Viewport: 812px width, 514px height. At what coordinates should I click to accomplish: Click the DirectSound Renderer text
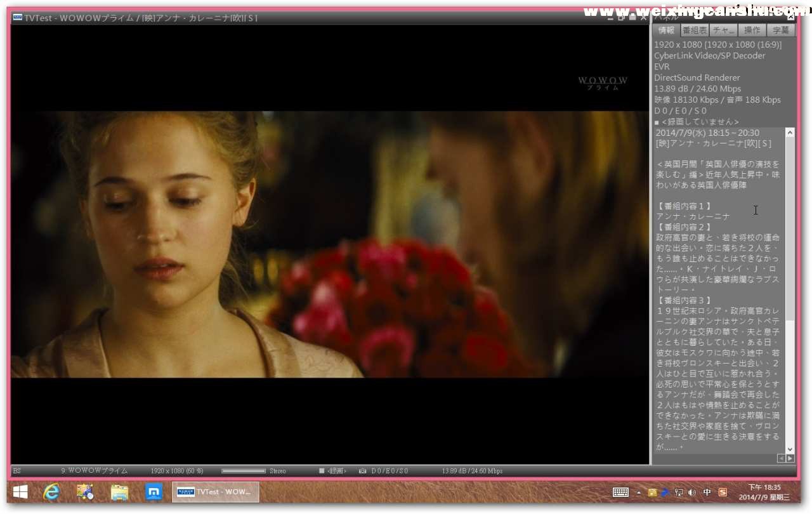point(697,78)
